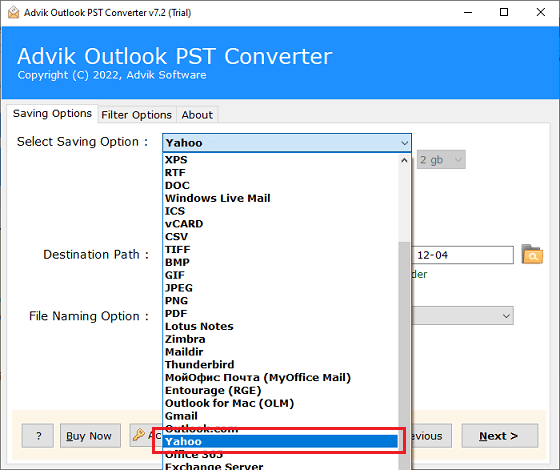Screen dimensions: 560x470
Task: Click the Next > button
Action: [x=500, y=436]
